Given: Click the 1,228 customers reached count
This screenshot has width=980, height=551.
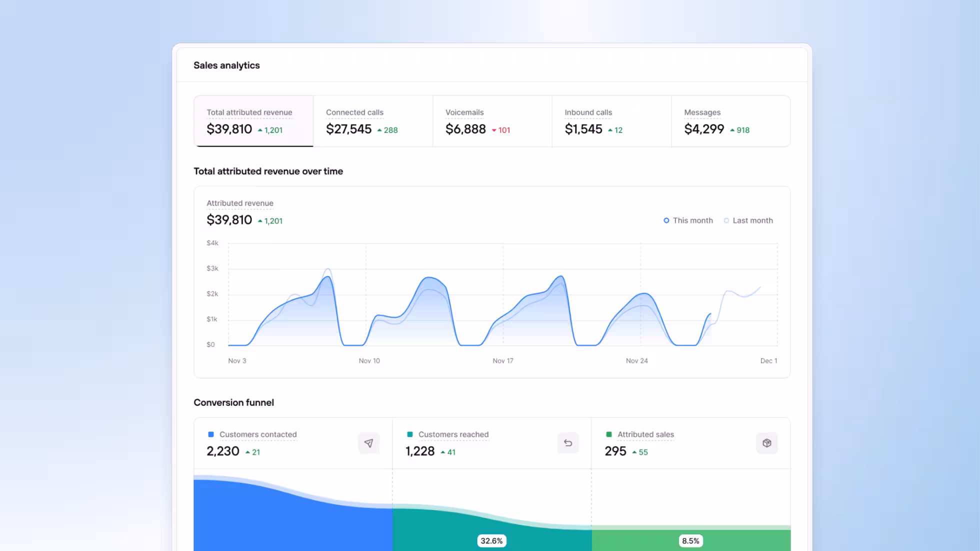Looking at the screenshot, I should [x=420, y=451].
